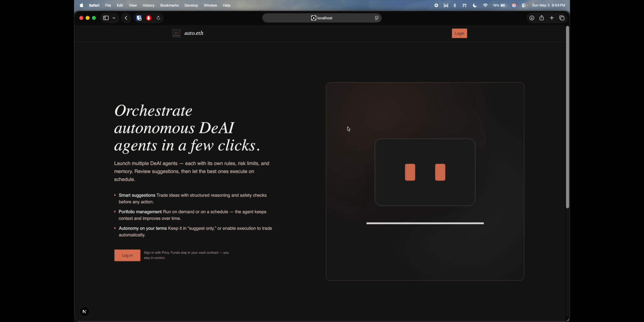
Task: Open the Apple menu
Action: (82, 5)
